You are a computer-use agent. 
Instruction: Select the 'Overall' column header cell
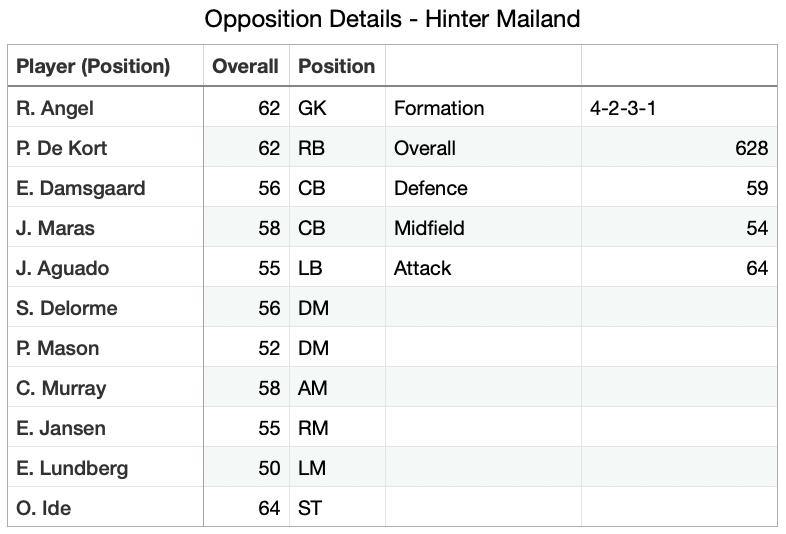pos(245,67)
